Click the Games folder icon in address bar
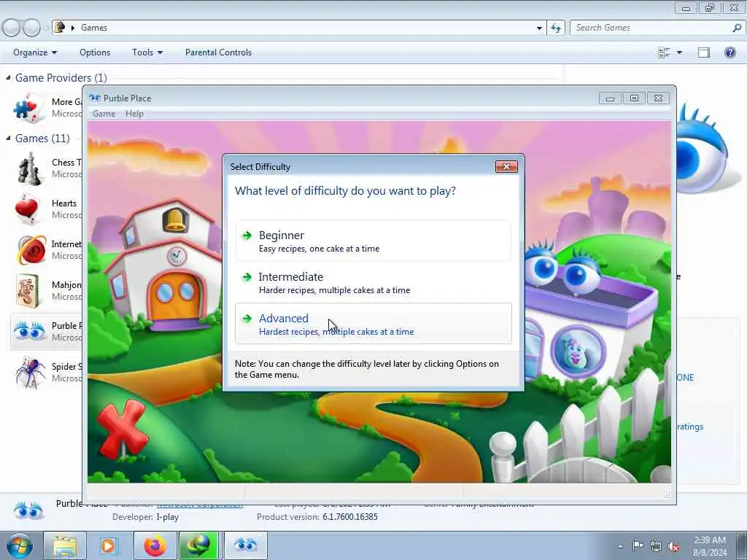This screenshot has width=747, height=560. point(60,27)
